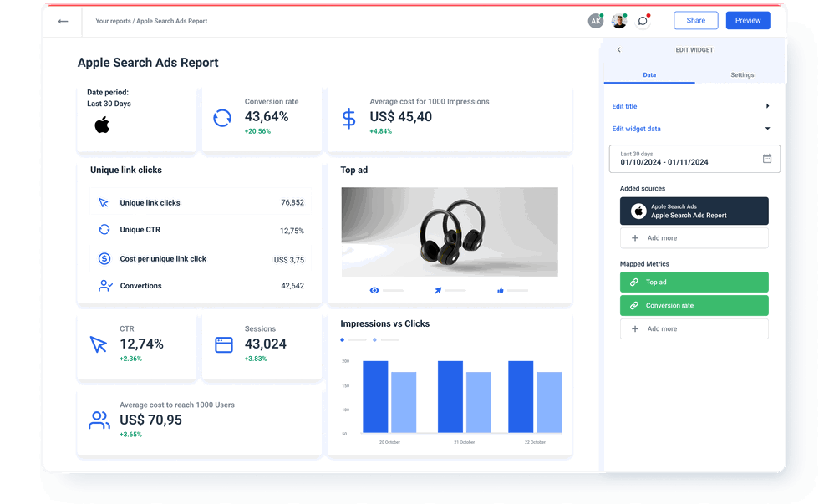Collapse the Edit Widget panel with the back chevron

618,49
